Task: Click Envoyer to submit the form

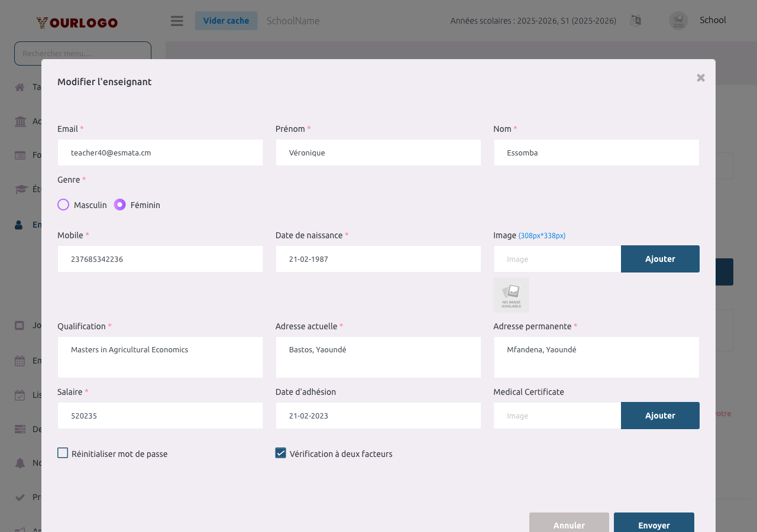Action: (654, 524)
